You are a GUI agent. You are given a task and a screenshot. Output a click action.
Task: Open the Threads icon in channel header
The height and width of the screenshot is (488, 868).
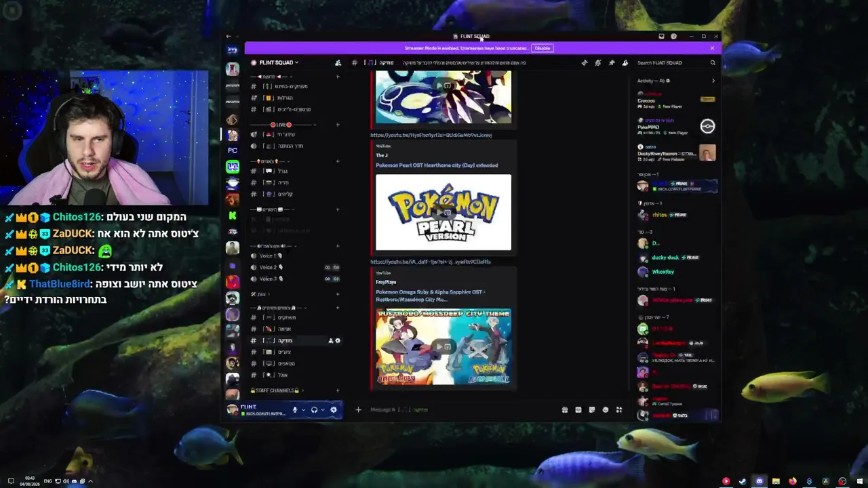pos(585,63)
